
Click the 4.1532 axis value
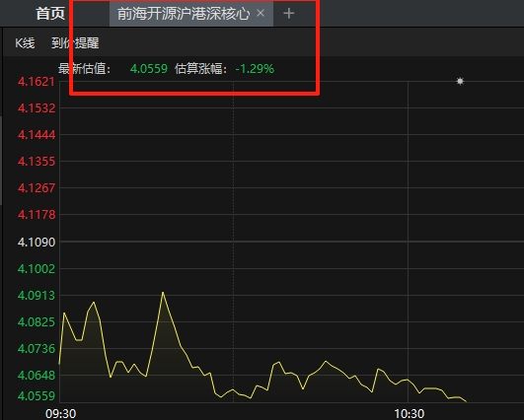point(37,108)
